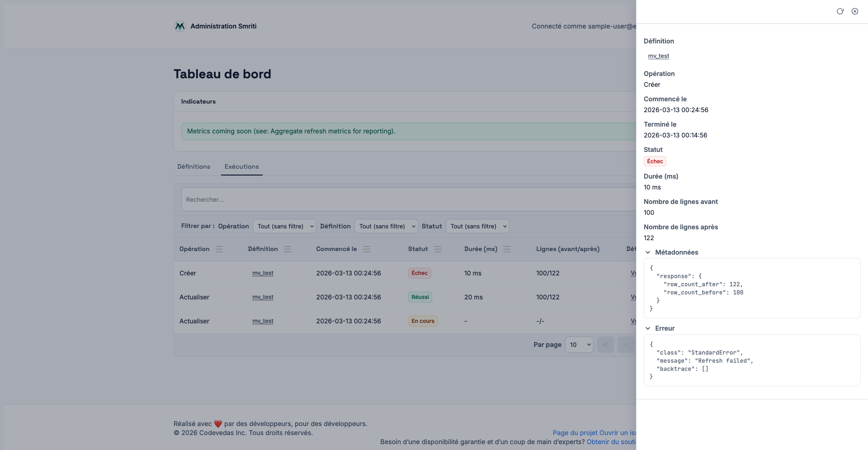Open mv_test link in the Créer row

263,273
